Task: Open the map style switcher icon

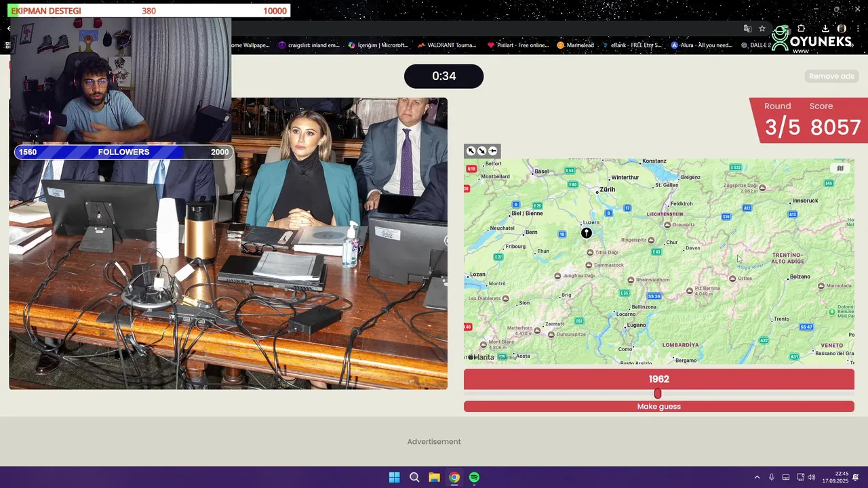Action: [840, 169]
